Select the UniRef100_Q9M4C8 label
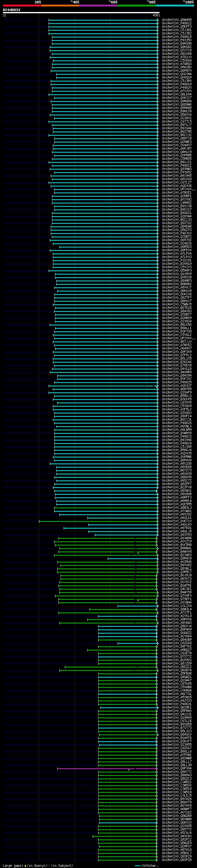 click(176, 558)
